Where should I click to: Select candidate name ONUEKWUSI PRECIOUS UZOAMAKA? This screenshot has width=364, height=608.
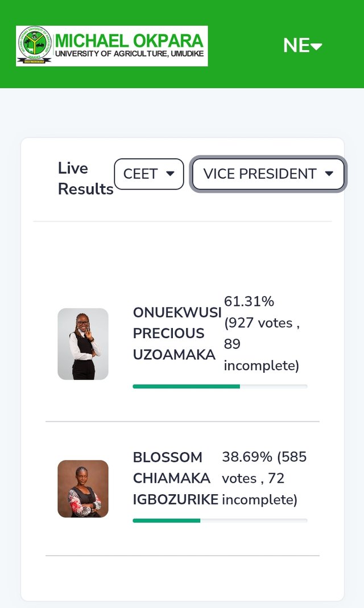pyautogui.click(x=177, y=334)
